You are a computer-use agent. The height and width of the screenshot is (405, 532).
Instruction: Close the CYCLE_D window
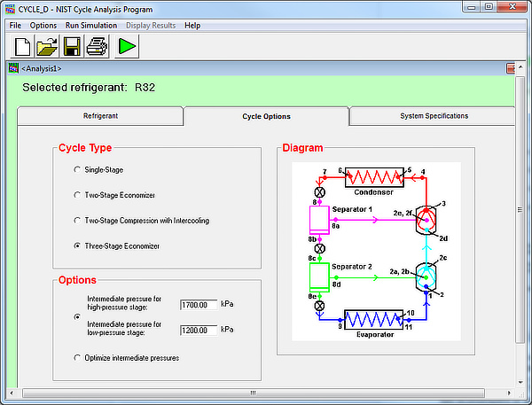[512, 7]
